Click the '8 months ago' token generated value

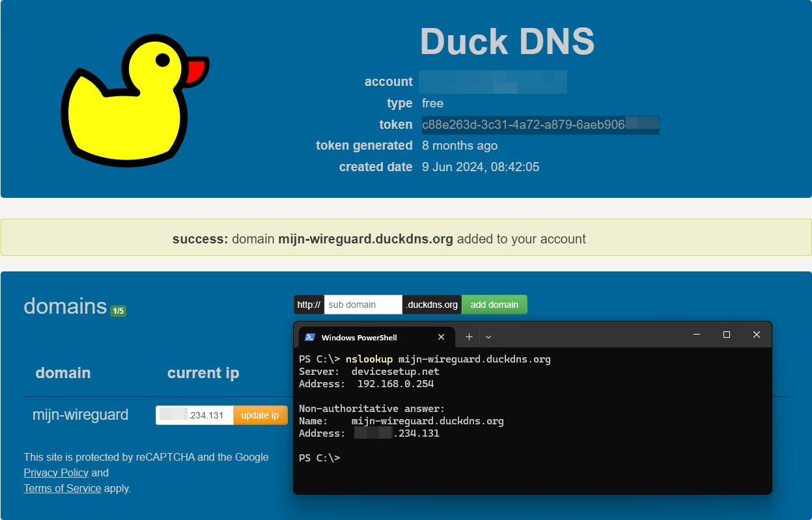pyautogui.click(x=460, y=146)
